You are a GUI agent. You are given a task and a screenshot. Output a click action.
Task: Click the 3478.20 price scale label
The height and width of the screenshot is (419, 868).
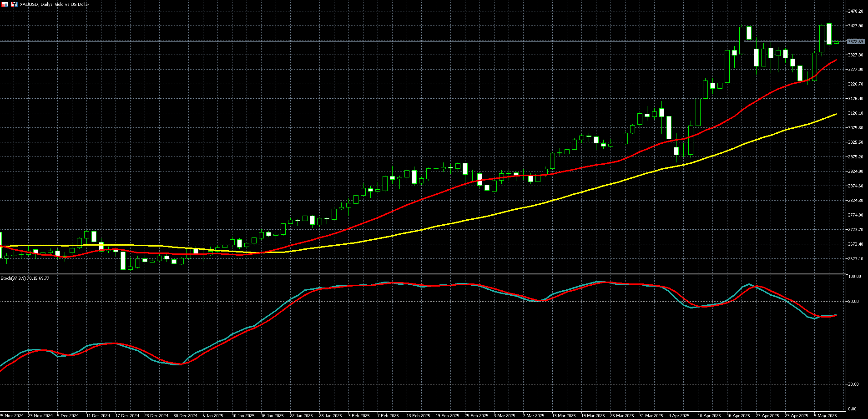tap(856, 11)
